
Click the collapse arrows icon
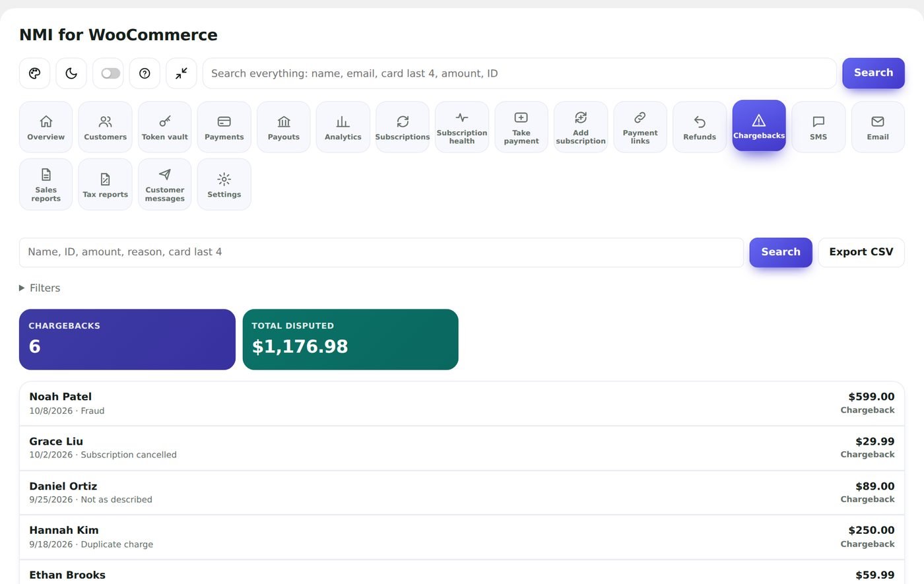click(x=181, y=73)
